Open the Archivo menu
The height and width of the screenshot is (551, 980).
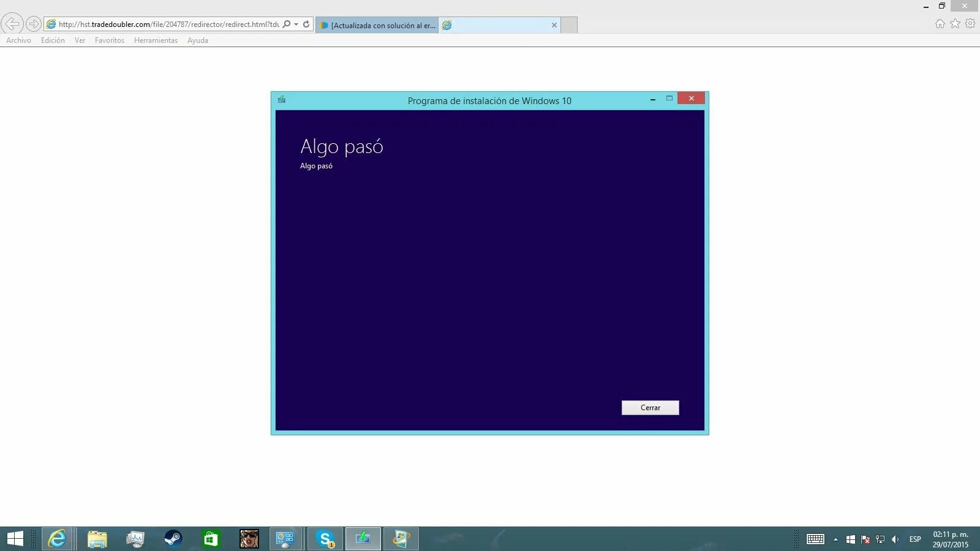tap(18, 40)
